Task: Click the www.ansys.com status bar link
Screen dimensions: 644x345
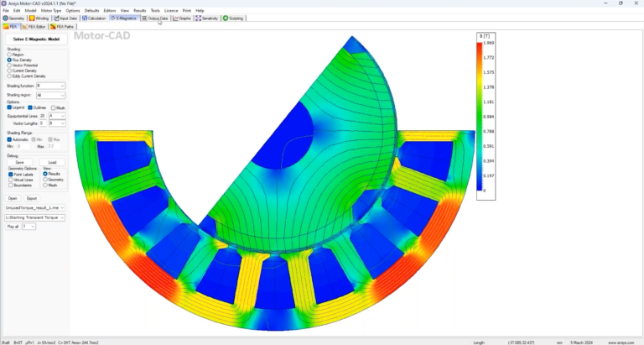Action: click(621, 342)
